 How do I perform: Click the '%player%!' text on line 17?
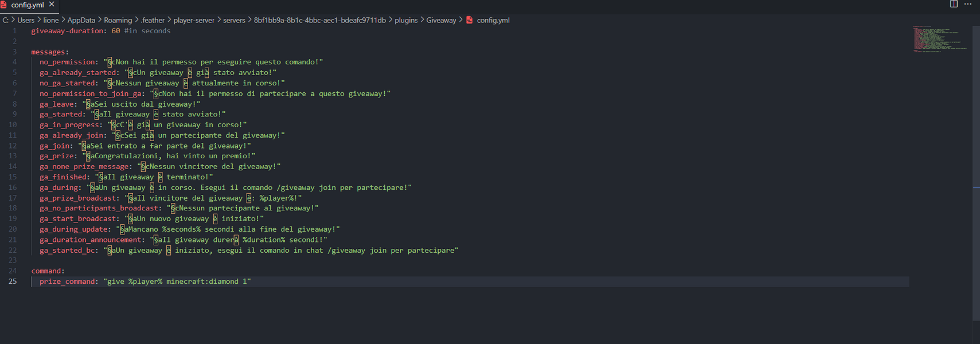point(278,198)
